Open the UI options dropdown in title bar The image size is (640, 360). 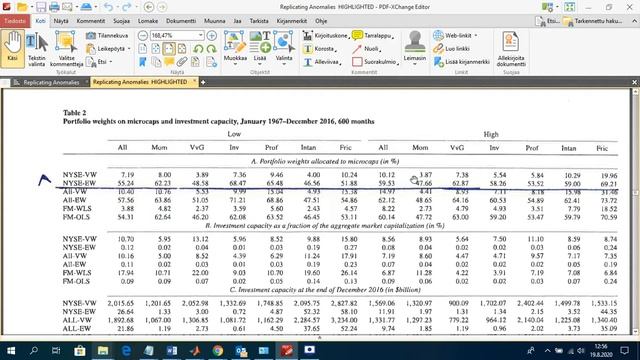point(557,7)
